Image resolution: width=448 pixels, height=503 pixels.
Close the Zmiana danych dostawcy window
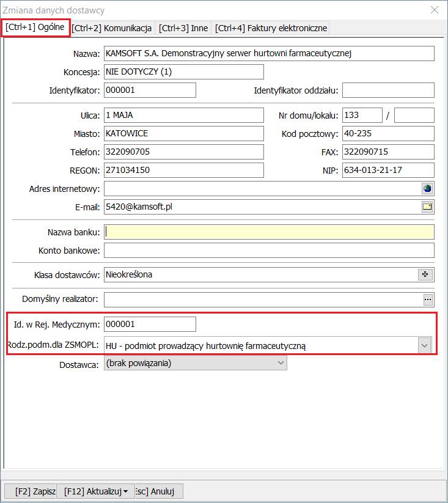[435, 10]
